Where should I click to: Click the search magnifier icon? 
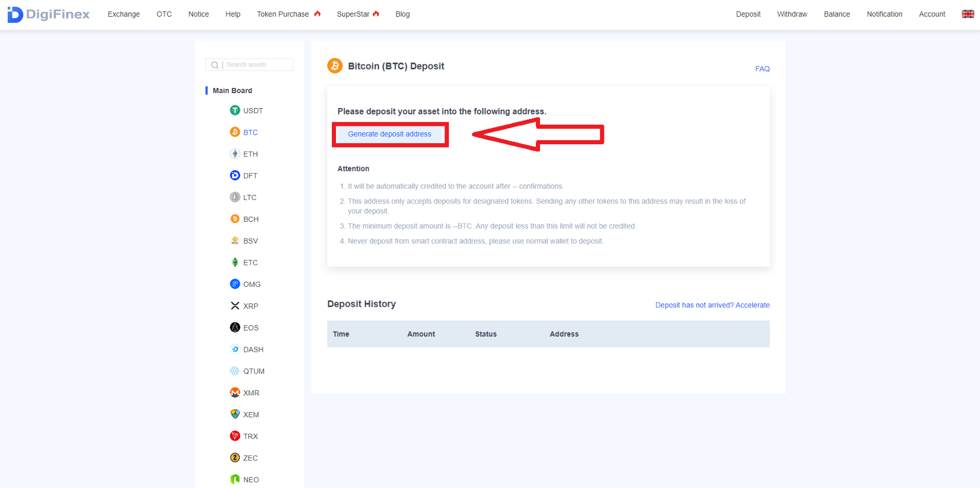pyautogui.click(x=215, y=65)
